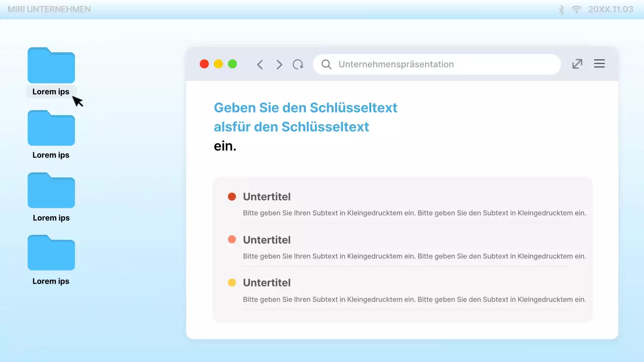
Task: Expand the second Untertitel section
Action: pyautogui.click(x=267, y=240)
